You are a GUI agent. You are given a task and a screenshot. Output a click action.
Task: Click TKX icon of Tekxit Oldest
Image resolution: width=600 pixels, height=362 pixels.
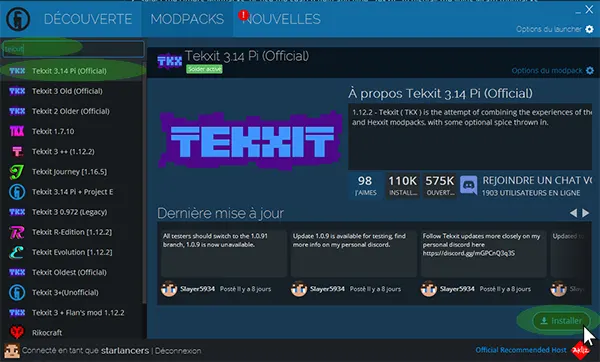click(17, 272)
